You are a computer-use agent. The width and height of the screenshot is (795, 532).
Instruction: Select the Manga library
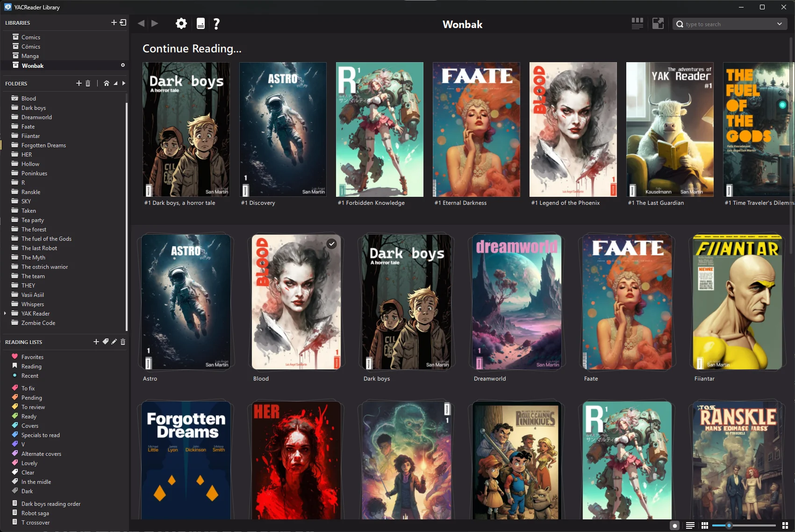(64, 56)
